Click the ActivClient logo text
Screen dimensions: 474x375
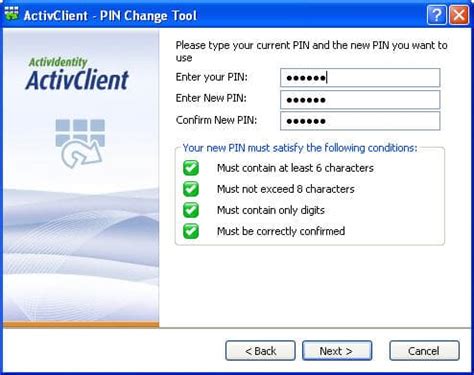(77, 80)
